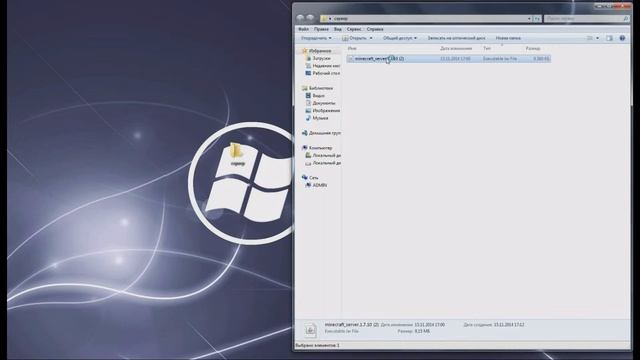Click the jar file icon in details pane
Viewport: 640px width, 360px height.
pos(311,329)
